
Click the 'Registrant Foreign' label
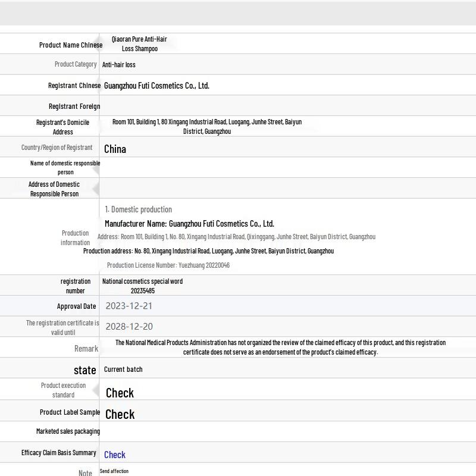[x=74, y=107]
